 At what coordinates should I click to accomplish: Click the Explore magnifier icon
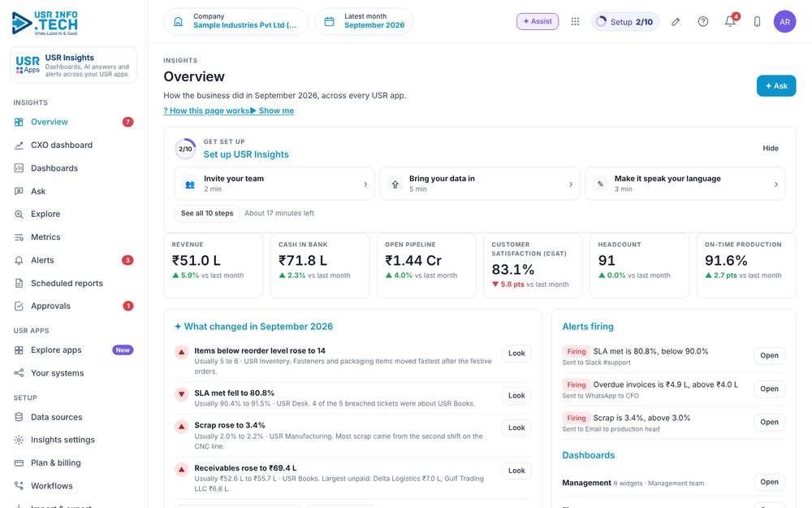click(19, 214)
